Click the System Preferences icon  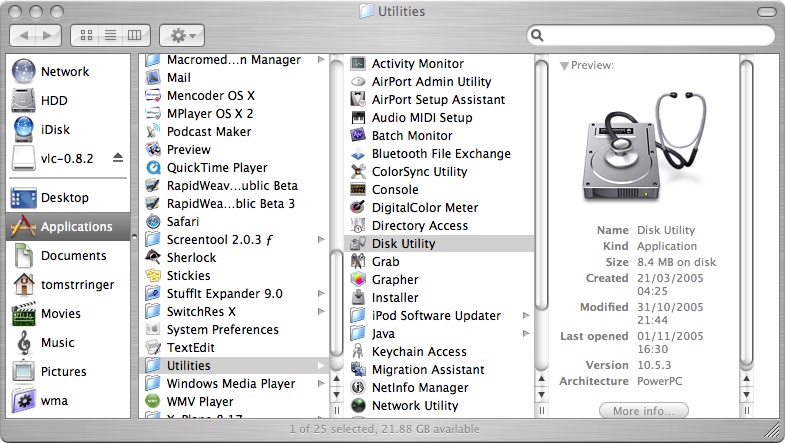(153, 330)
